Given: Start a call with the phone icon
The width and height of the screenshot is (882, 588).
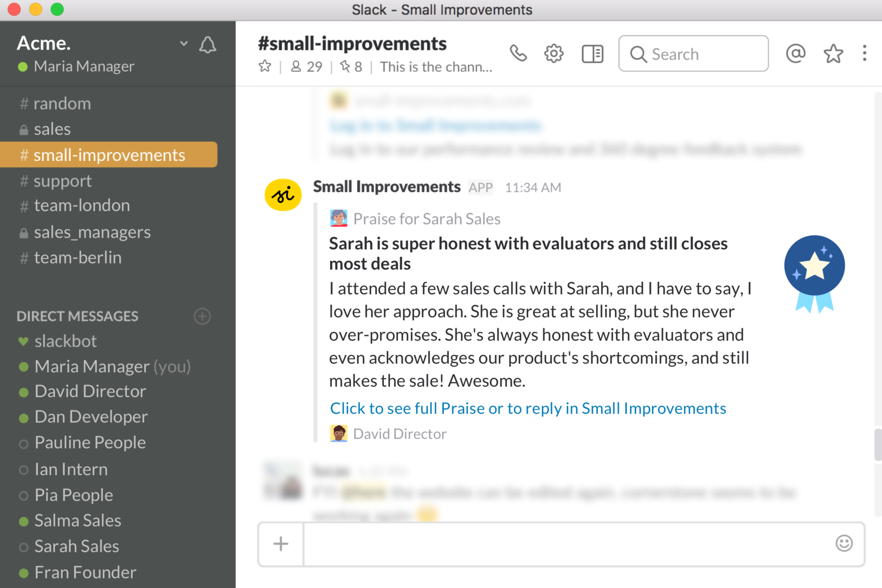Looking at the screenshot, I should pos(518,54).
